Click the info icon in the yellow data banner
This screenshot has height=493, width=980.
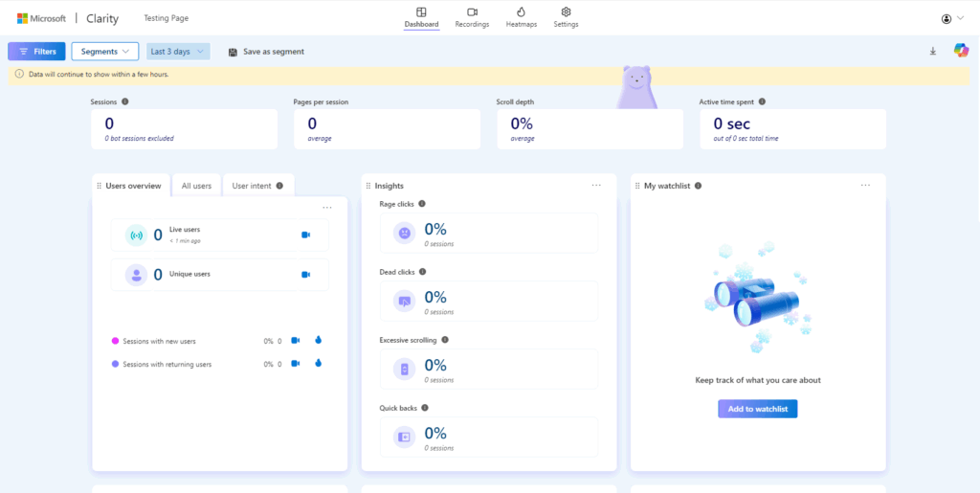point(19,75)
